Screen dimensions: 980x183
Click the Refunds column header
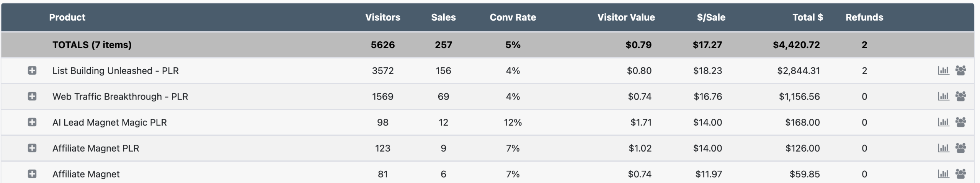pos(864,17)
